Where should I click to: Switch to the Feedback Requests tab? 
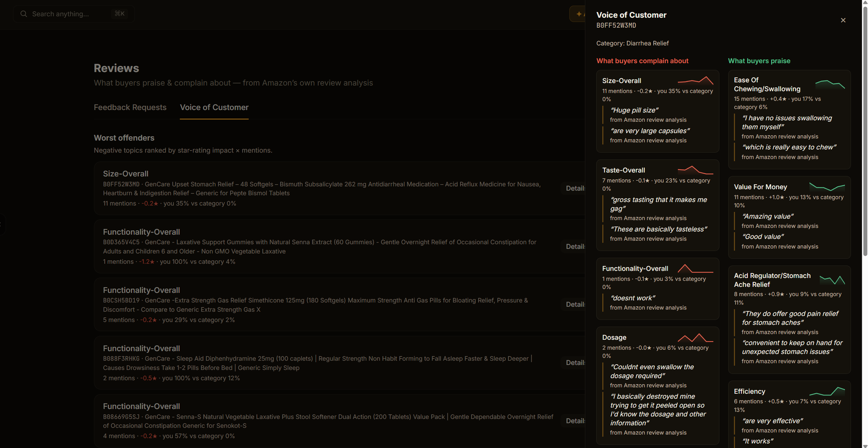pos(130,107)
